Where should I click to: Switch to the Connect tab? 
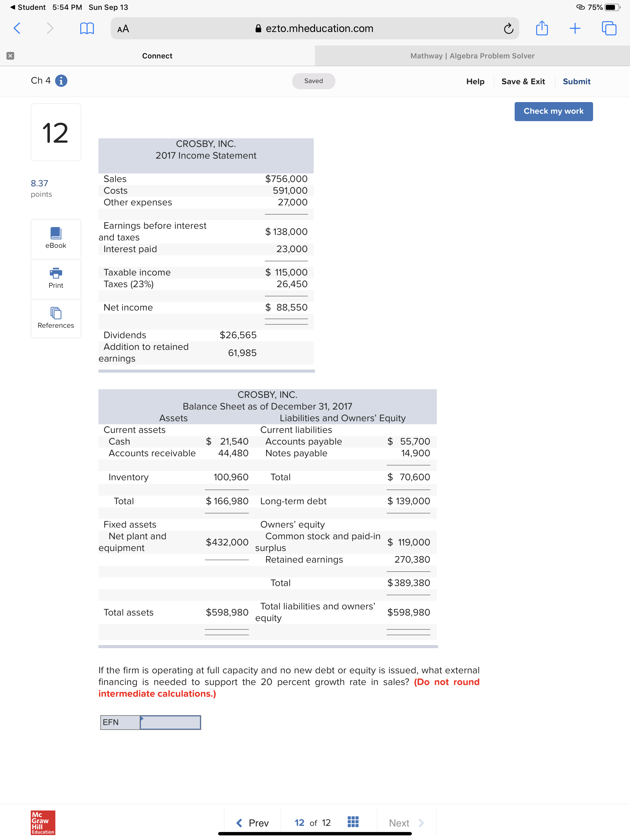click(x=157, y=56)
